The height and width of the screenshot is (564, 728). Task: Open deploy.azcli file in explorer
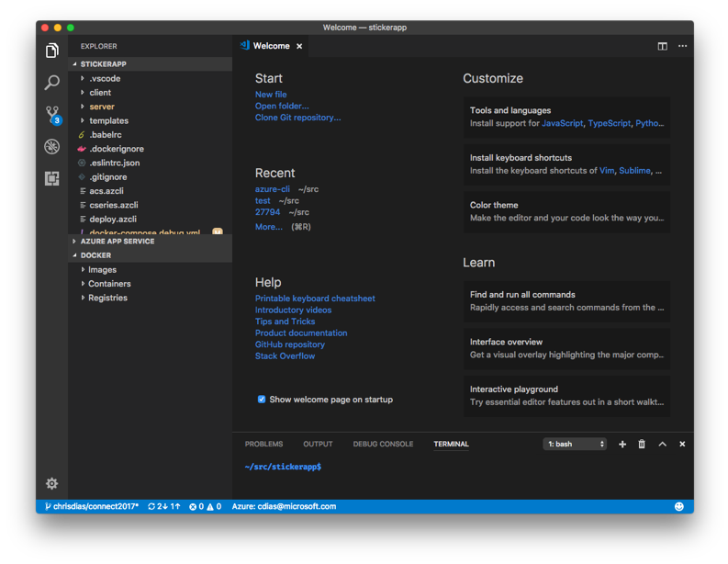(x=113, y=220)
